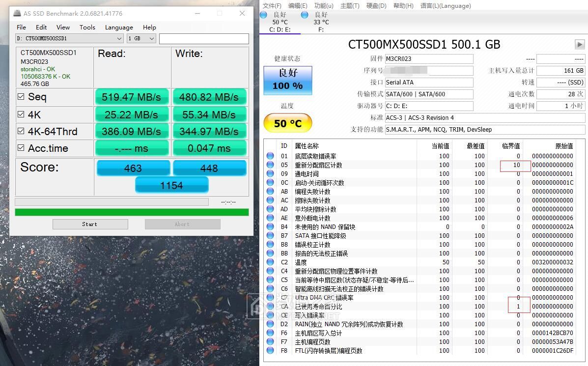The width and height of the screenshot is (588, 366).
Task: Click the status orb of attribute AD
Action: tap(270, 209)
